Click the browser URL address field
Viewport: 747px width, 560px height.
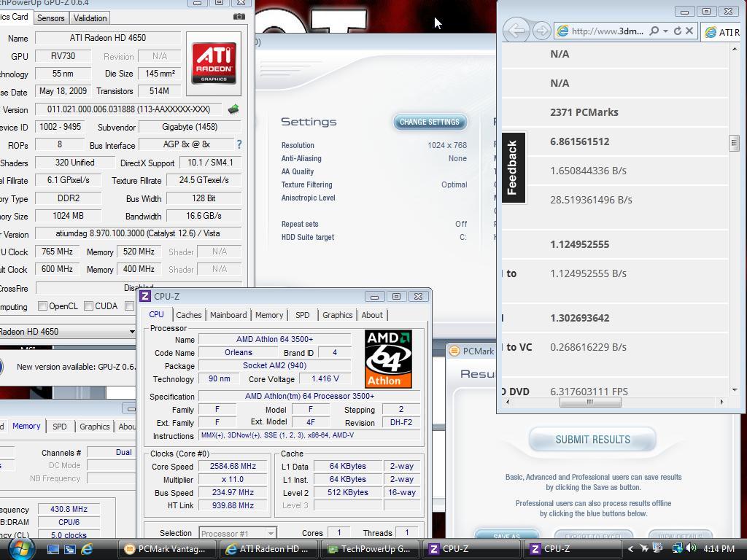(608, 31)
